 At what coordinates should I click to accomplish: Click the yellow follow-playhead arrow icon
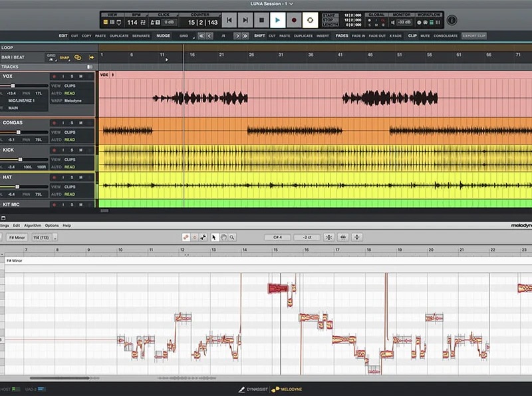pos(91,57)
